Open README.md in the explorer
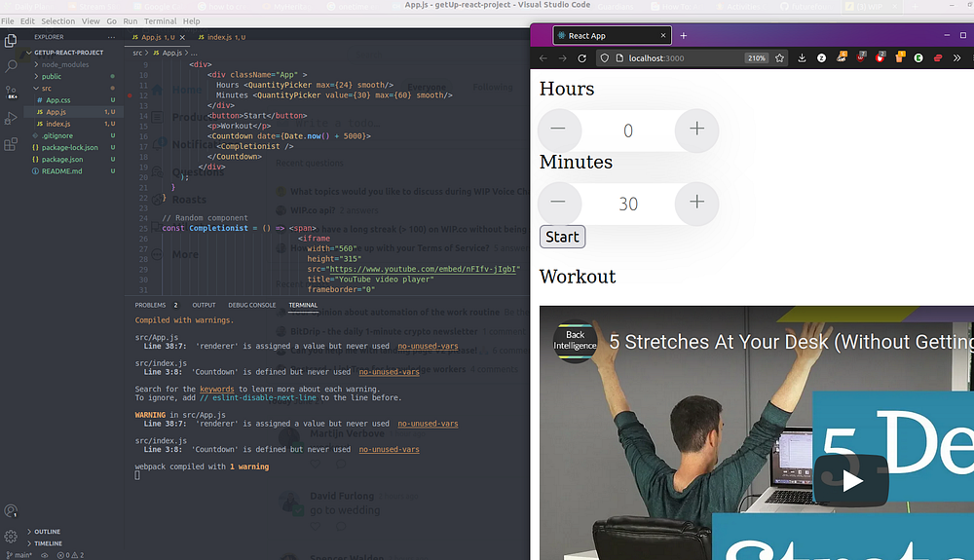 pos(61,171)
